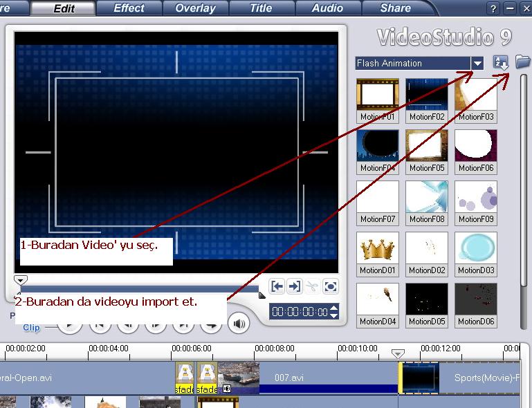532x408 pixels.
Task: Click the preview scrubber handle triangle
Action: coord(20,280)
